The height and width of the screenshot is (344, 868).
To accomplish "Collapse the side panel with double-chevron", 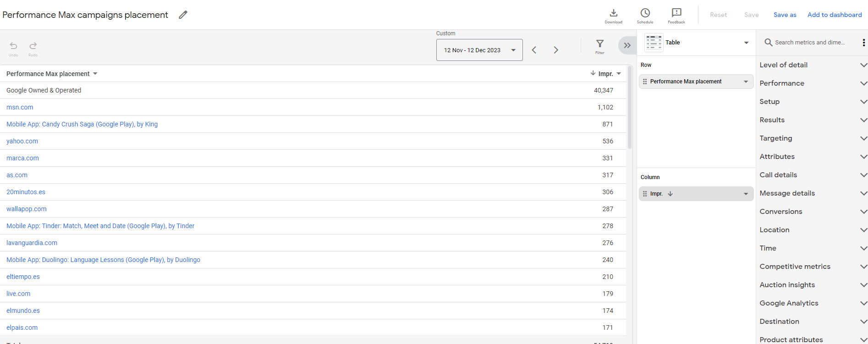I will pos(627,45).
